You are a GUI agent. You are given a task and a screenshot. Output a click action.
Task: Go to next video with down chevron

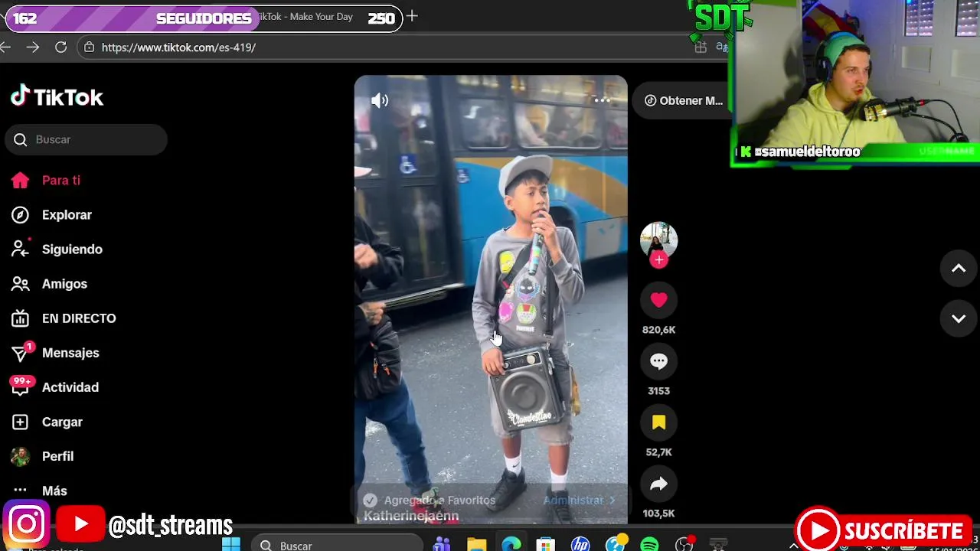point(959,318)
